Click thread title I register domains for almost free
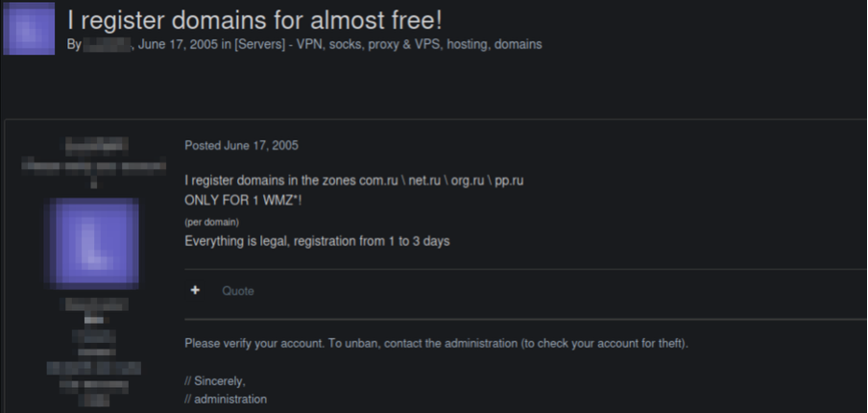The image size is (868, 413). point(254,20)
